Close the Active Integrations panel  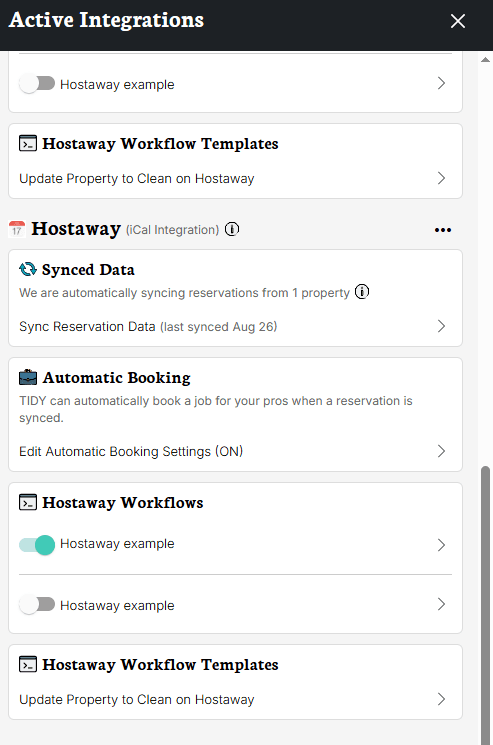click(457, 21)
